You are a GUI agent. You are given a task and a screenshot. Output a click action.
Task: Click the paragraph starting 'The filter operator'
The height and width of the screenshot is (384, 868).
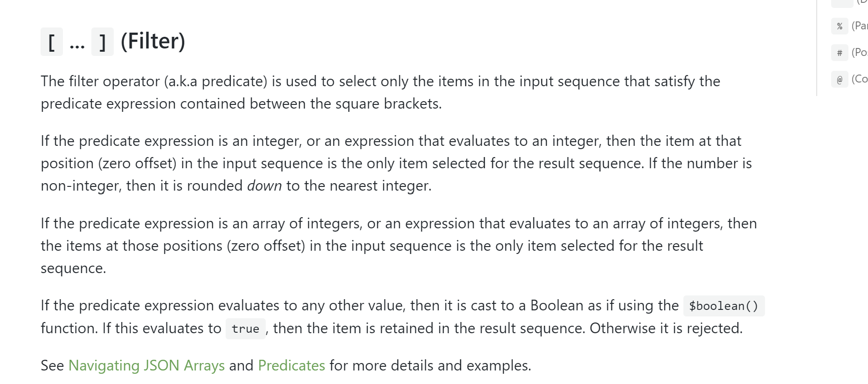click(380, 92)
